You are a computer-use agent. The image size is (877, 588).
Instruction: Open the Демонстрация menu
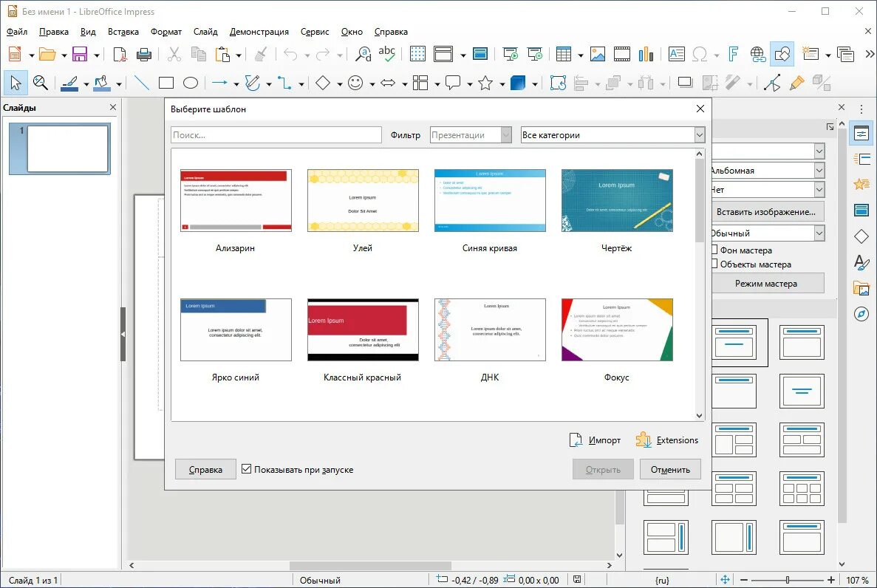(259, 32)
